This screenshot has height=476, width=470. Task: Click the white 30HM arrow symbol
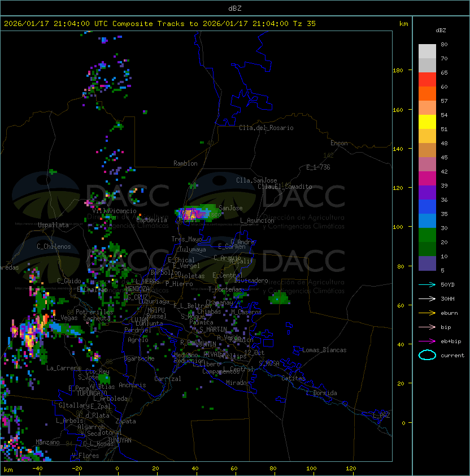[427, 298]
